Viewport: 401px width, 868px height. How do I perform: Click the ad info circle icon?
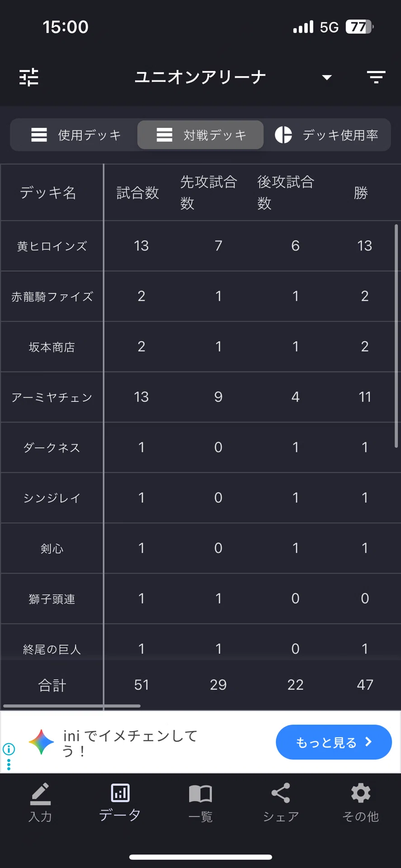pos(9,749)
